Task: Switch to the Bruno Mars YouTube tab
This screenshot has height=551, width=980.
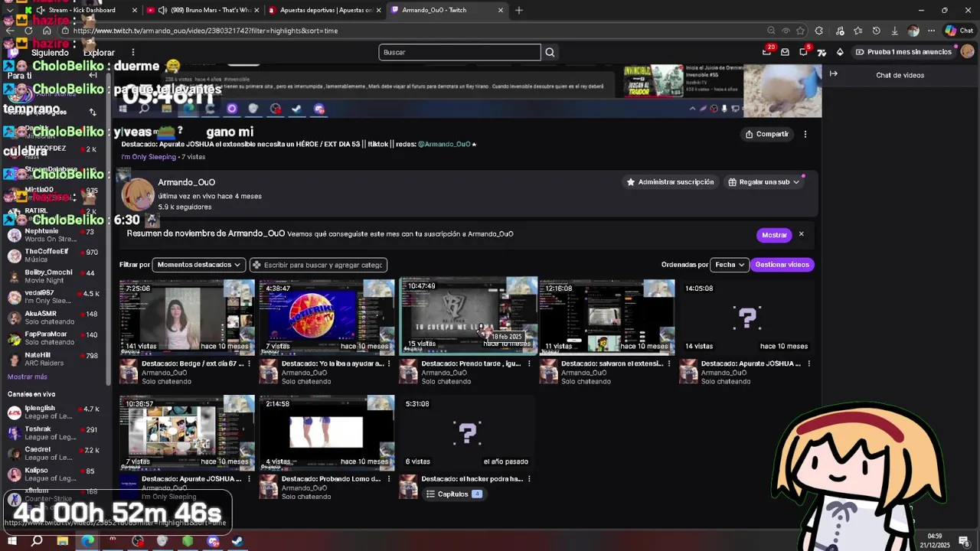Action: tap(201, 10)
